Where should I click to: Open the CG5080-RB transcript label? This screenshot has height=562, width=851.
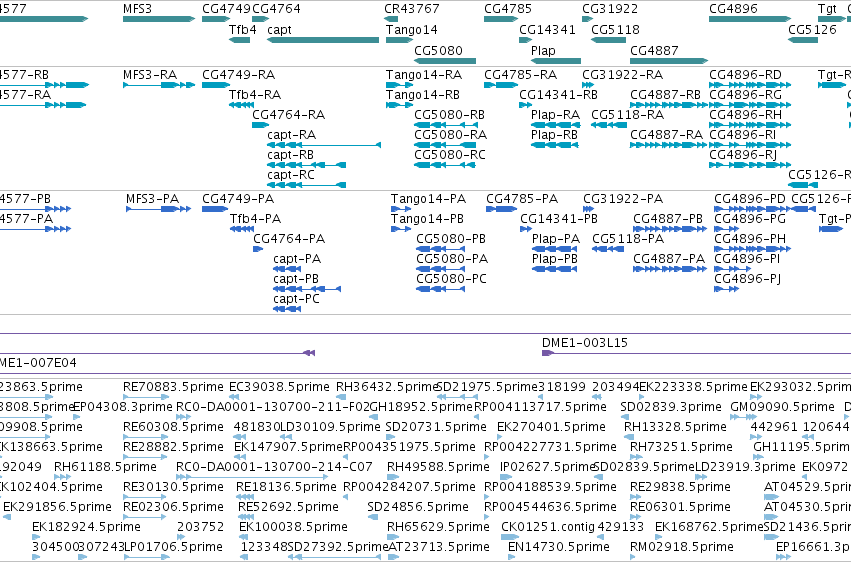point(449,114)
